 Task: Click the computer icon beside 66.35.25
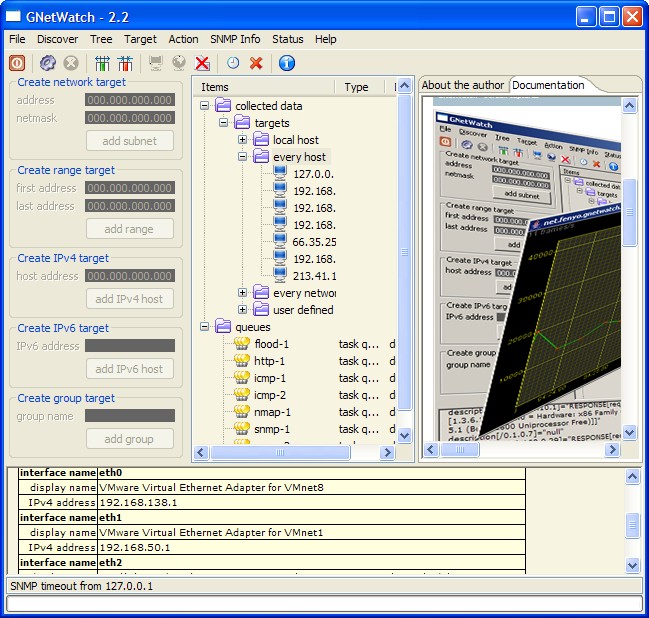coord(280,241)
